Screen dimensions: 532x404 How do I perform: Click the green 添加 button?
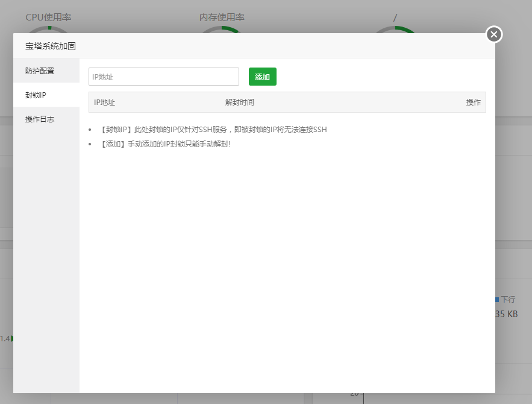click(x=263, y=77)
